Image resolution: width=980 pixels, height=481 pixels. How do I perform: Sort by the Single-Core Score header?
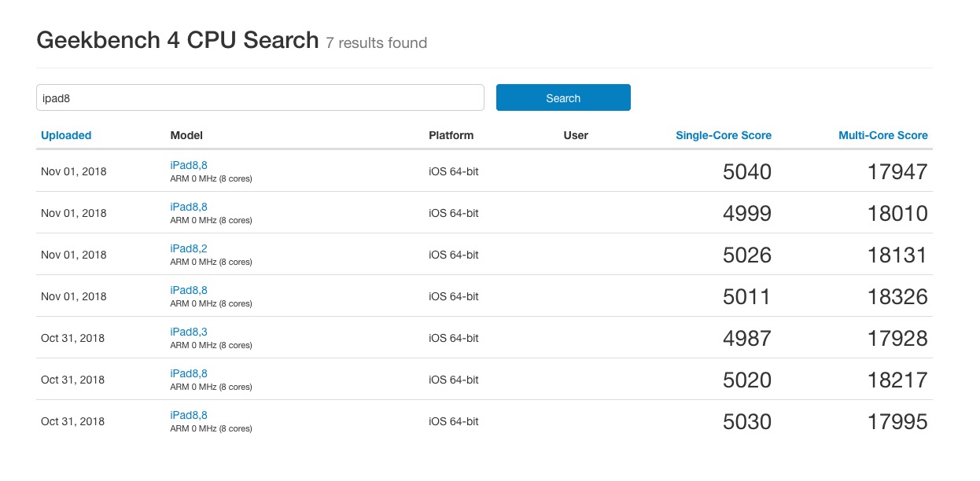[x=723, y=135]
